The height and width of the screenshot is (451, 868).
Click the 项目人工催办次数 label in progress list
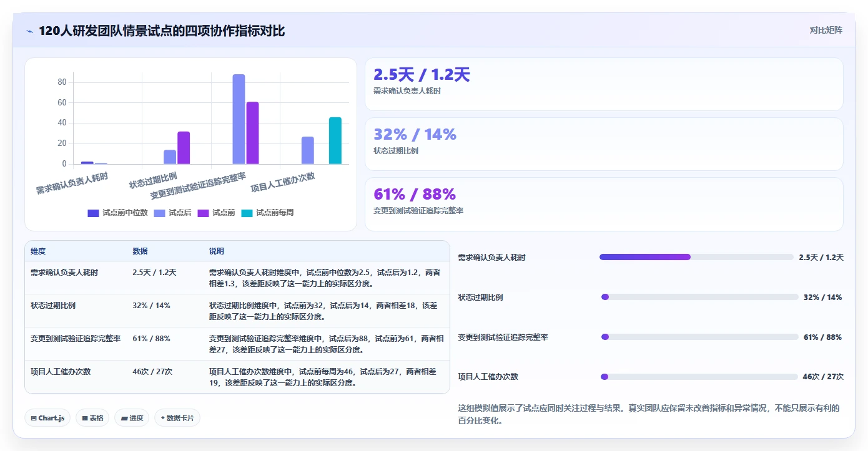[488, 377]
